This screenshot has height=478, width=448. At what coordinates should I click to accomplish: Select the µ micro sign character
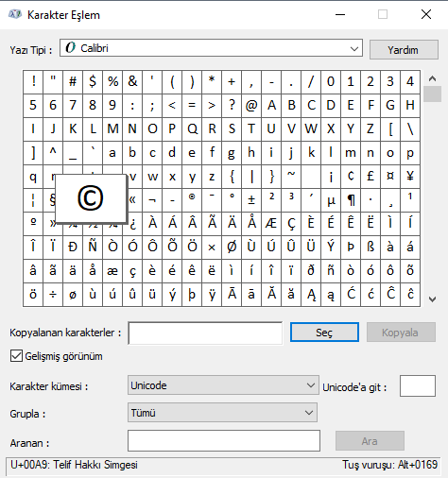pos(331,200)
